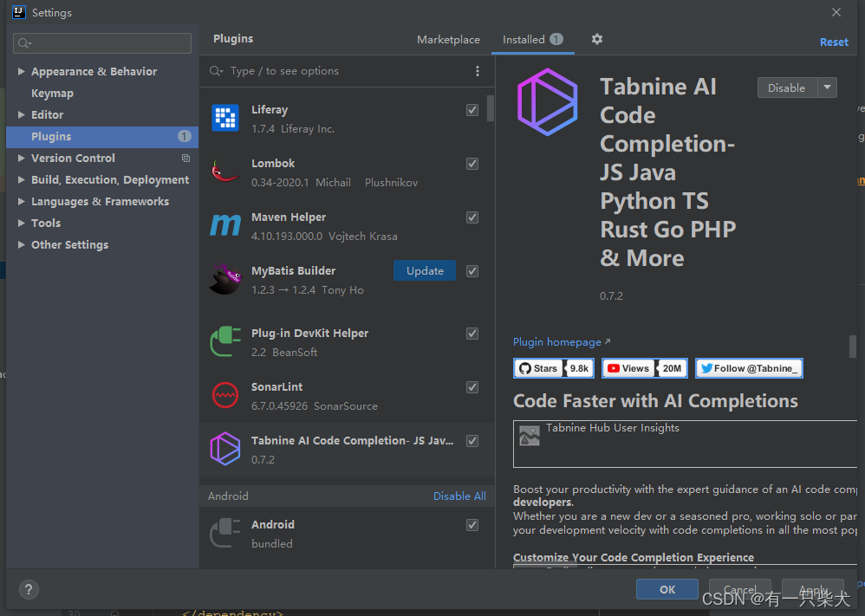This screenshot has height=616, width=865.
Task: Switch to the Marketplace tab
Action: point(448,40)
